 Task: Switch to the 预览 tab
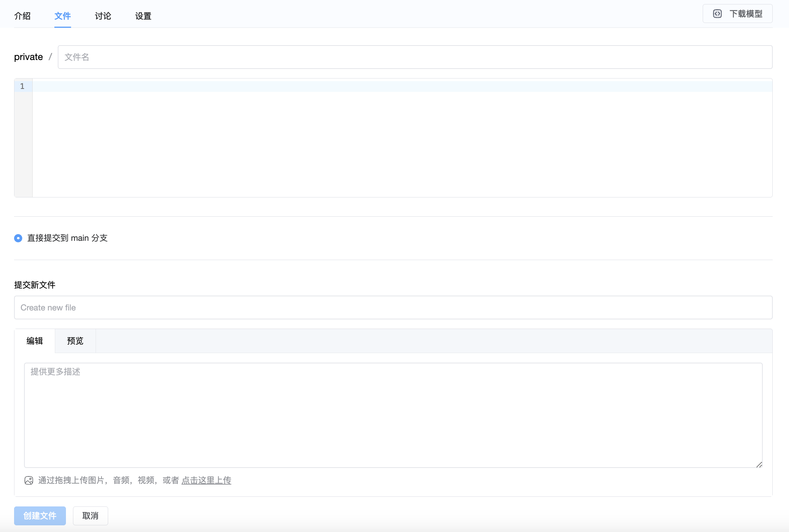click(75, 341)
